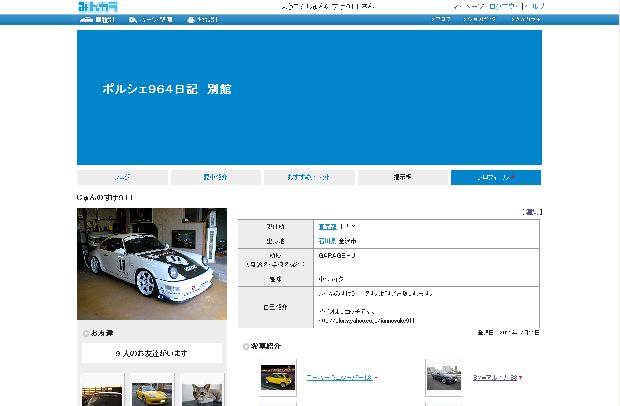Open the first tab under the blue banner
The height and width of the screenshot is (406, 620).
click(123, 178)
